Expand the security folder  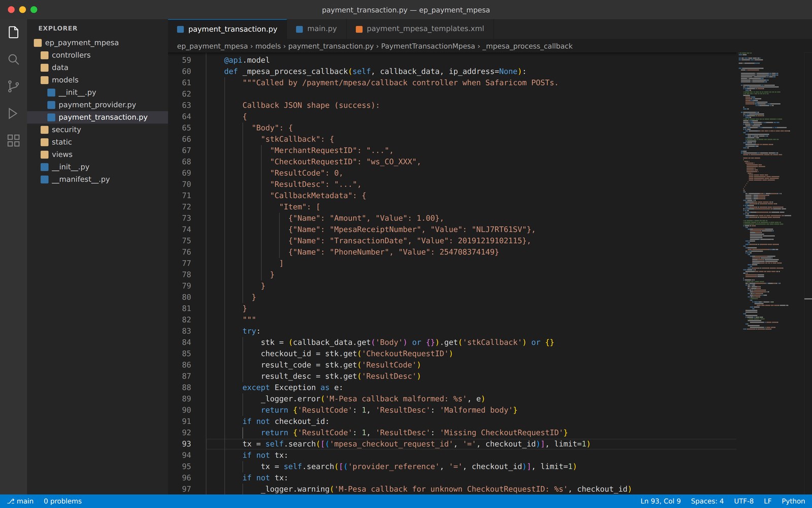point(97,130)
